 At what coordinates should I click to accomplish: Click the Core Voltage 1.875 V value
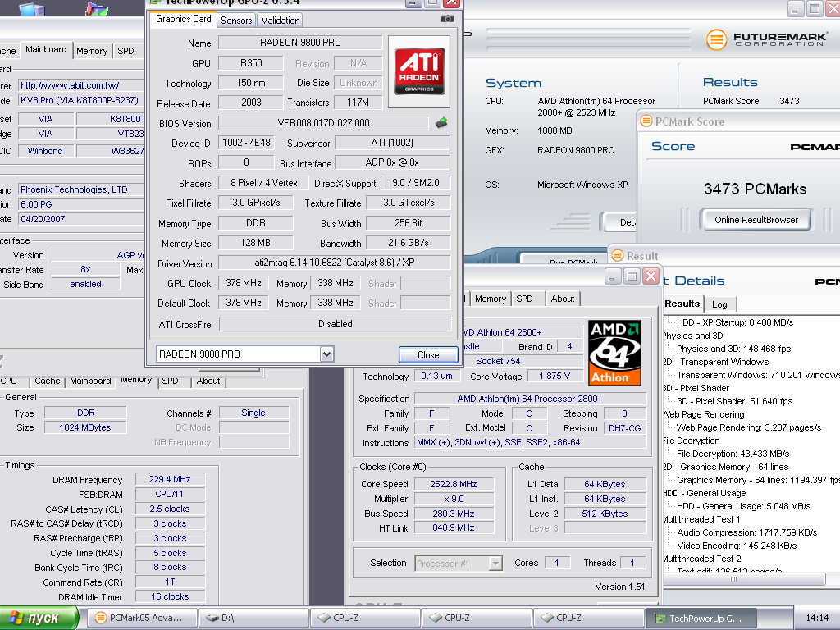click(555, 376)
